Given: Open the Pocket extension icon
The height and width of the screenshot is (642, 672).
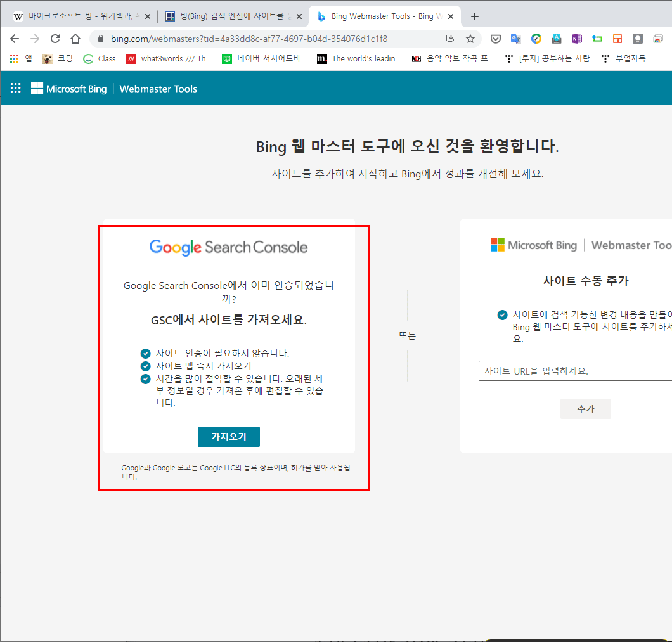Looking at the screenshot, I should [495, 39].
